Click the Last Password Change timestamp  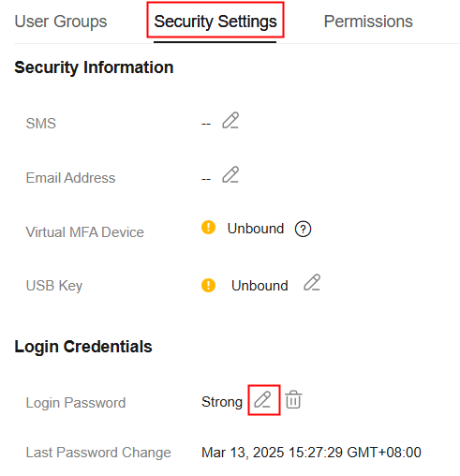tap(311, 453)
